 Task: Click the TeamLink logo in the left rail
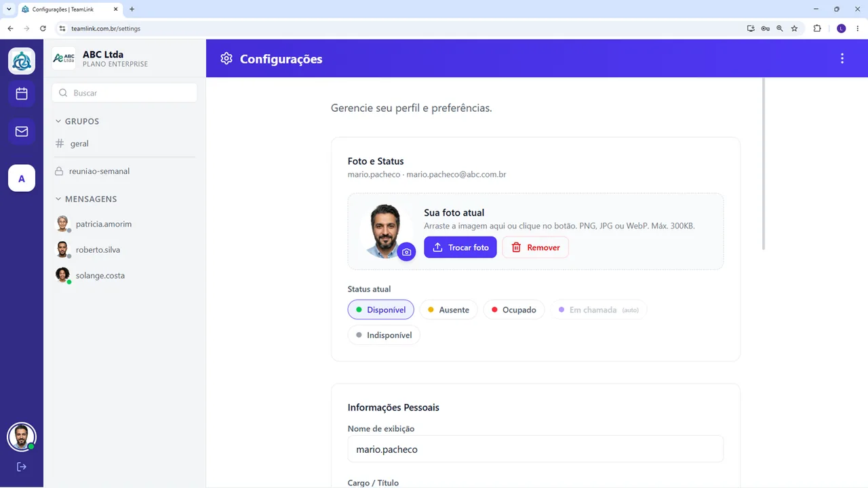pyautogui.click(x=22, y=61)
